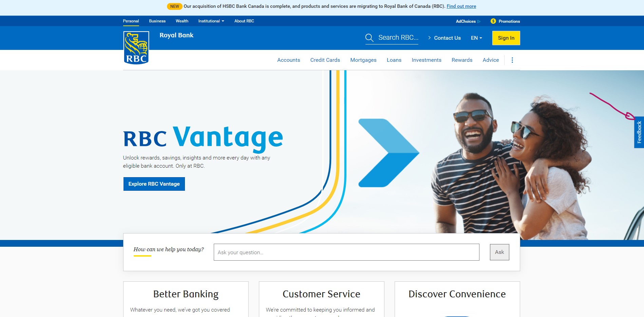Click the Contact Us arrow link
Viewport: 644px width, 317px height.
444,38
